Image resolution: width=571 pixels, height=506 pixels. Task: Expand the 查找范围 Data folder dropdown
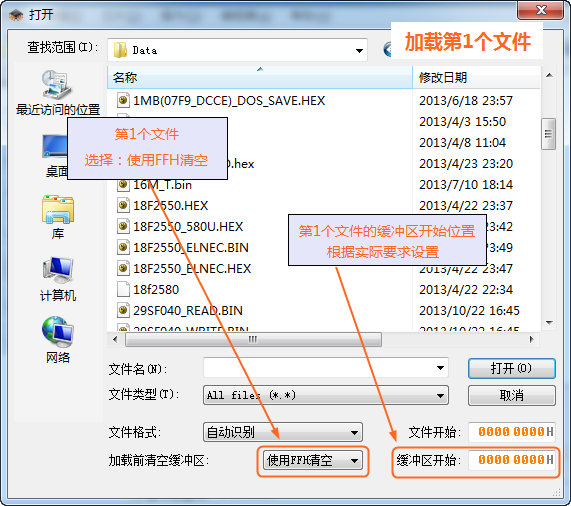pos(359,51)
